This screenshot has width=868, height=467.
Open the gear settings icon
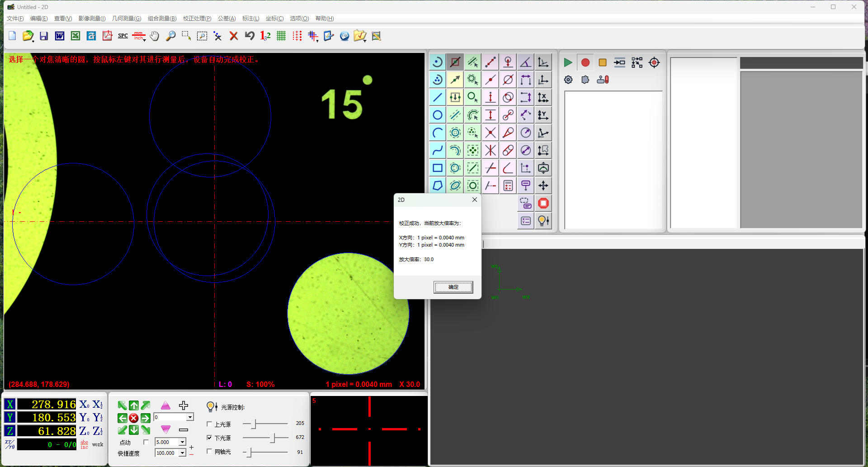point(568,80)
